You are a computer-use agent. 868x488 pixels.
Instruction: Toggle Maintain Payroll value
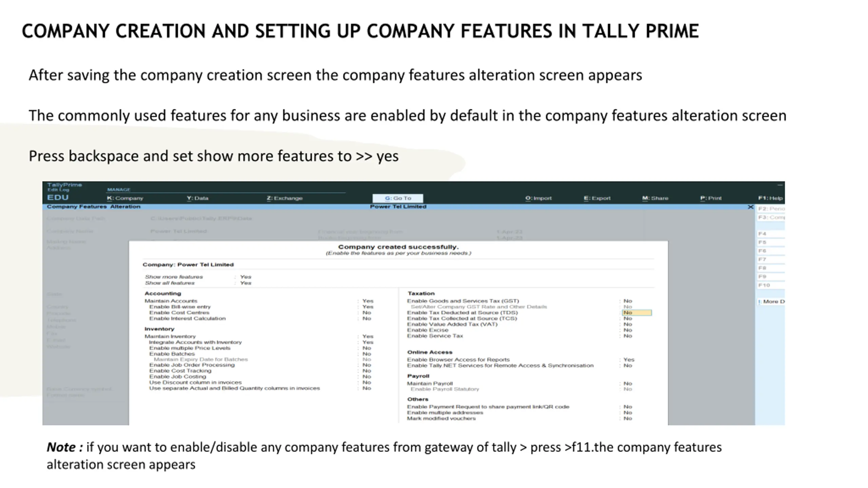[628, 384]
